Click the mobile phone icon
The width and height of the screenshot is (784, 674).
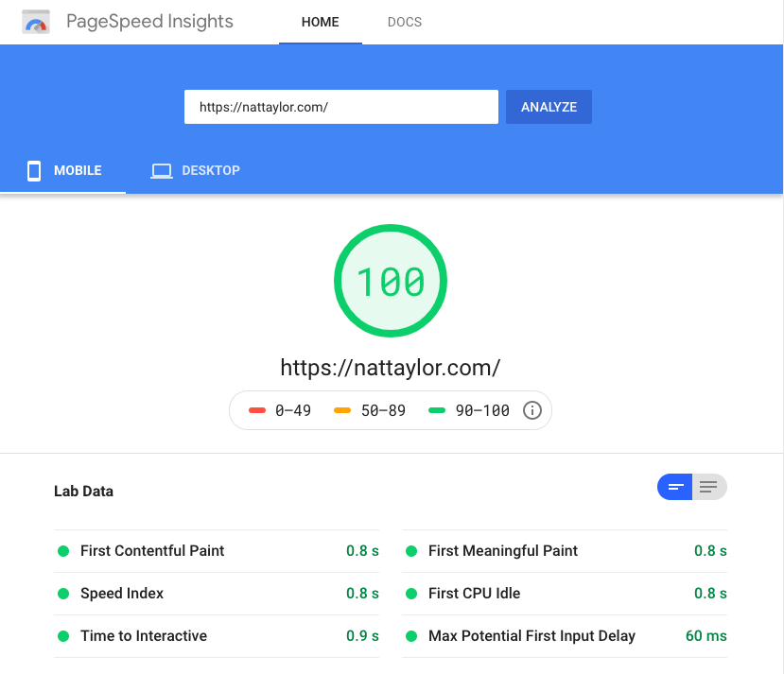click(x=34, y=171)
